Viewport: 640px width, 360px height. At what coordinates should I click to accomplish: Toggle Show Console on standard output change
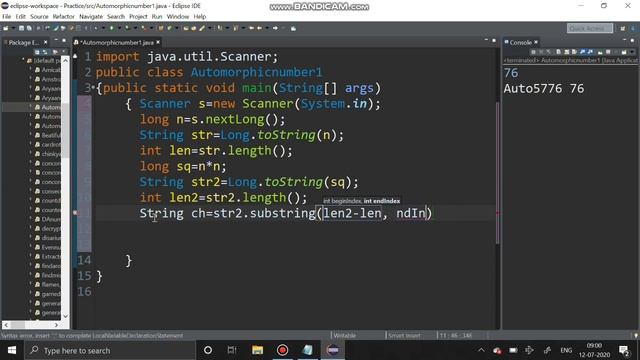582,52
